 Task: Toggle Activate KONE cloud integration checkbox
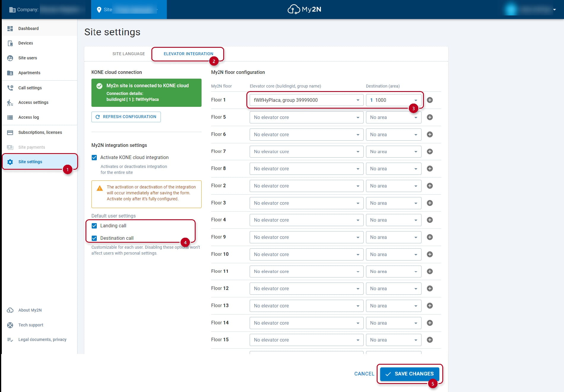click(94, 158)
